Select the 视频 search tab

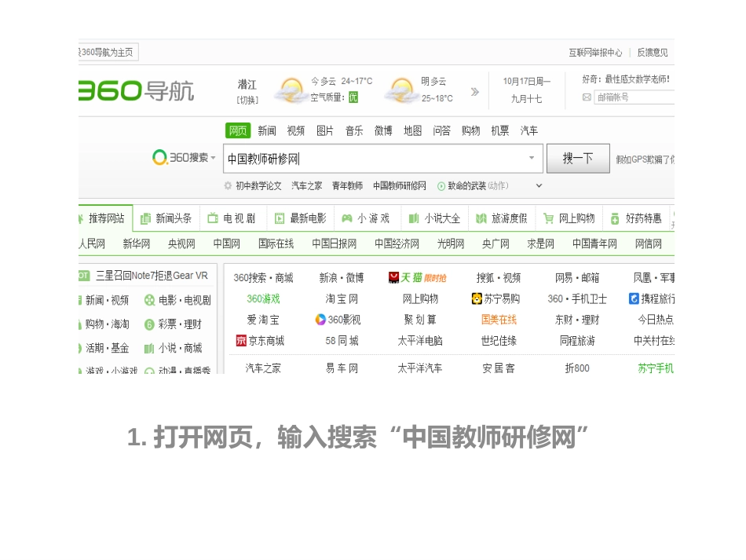click(296, 130)
